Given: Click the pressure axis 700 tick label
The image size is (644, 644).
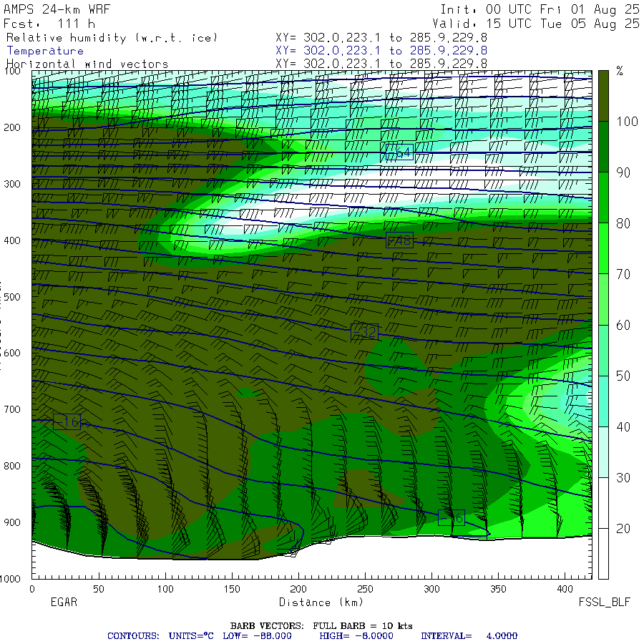Looking at the screenshot, I should click(x=12, y=409).
